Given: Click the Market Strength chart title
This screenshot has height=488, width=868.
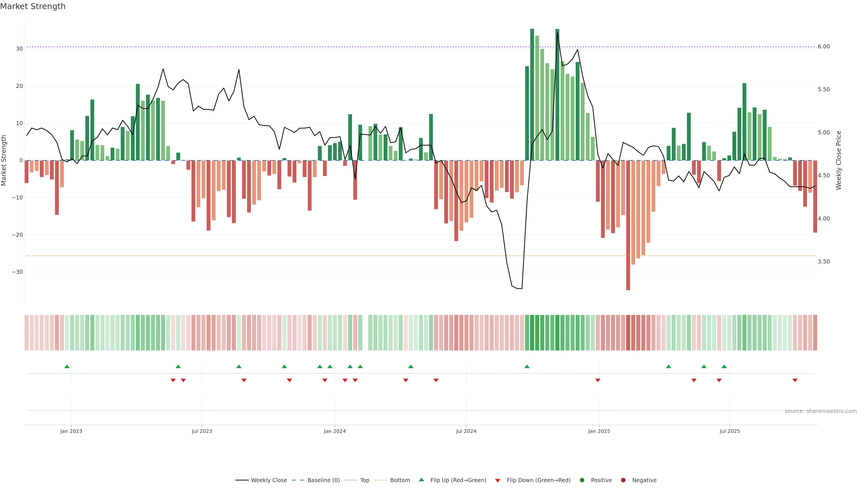Looking at the screenshot, I should (x=33, y=6).
